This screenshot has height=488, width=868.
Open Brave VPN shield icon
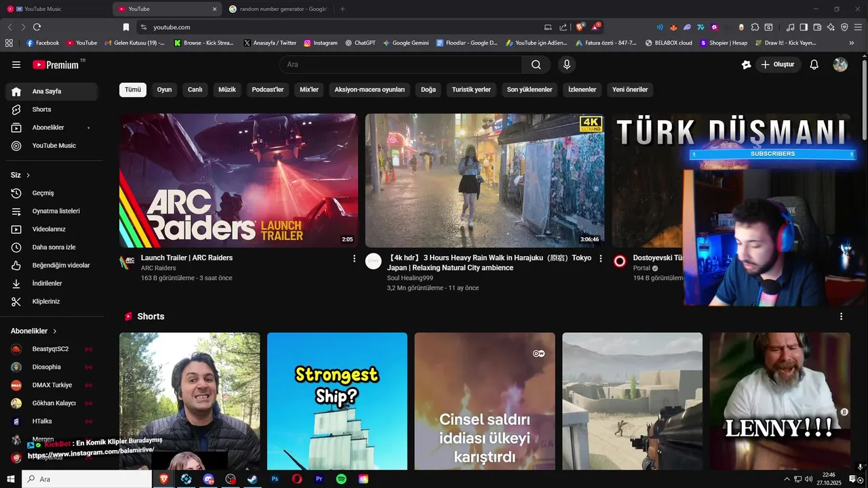pyautogui.click(x=844, y=27)
